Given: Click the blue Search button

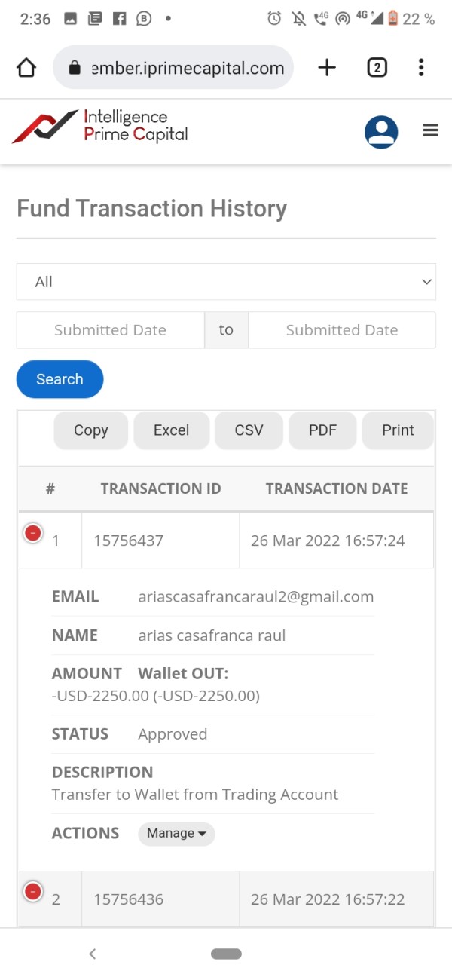Looking at the screenshot, I should coord(60,379).
